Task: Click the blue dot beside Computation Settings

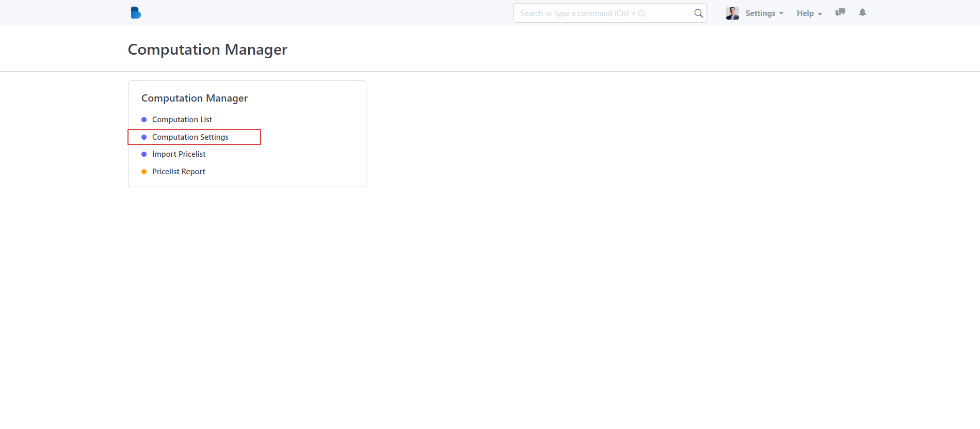Action: (144, 137)
